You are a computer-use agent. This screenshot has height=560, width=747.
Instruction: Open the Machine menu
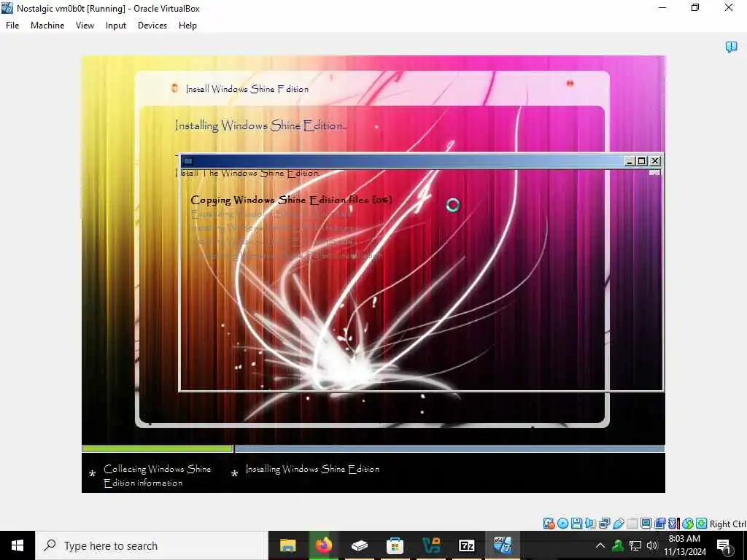(x=47, y=26)
